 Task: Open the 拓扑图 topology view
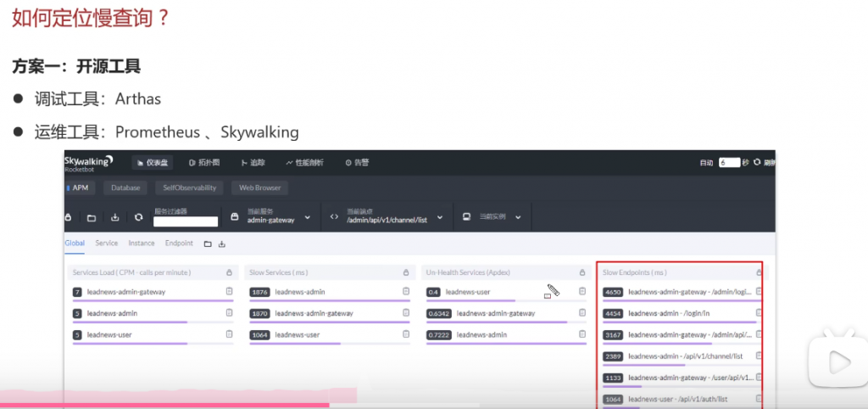(204, 162)
